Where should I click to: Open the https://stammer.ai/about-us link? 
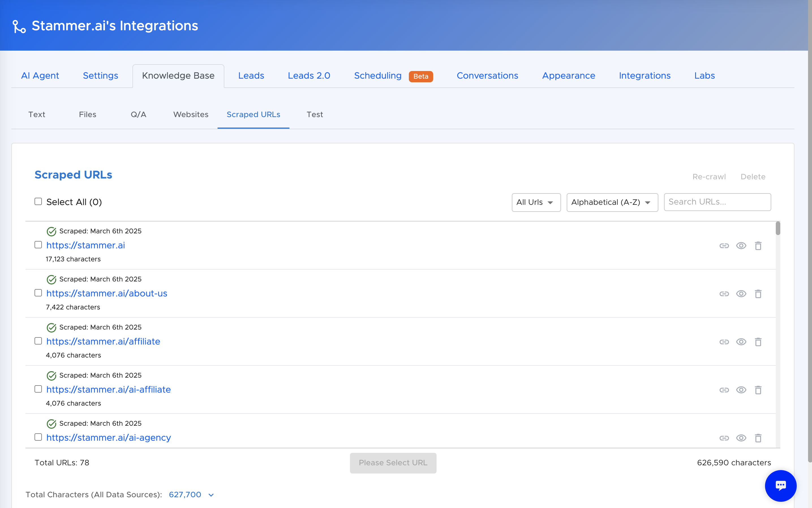pyautogui.click(x=107, y=293)
